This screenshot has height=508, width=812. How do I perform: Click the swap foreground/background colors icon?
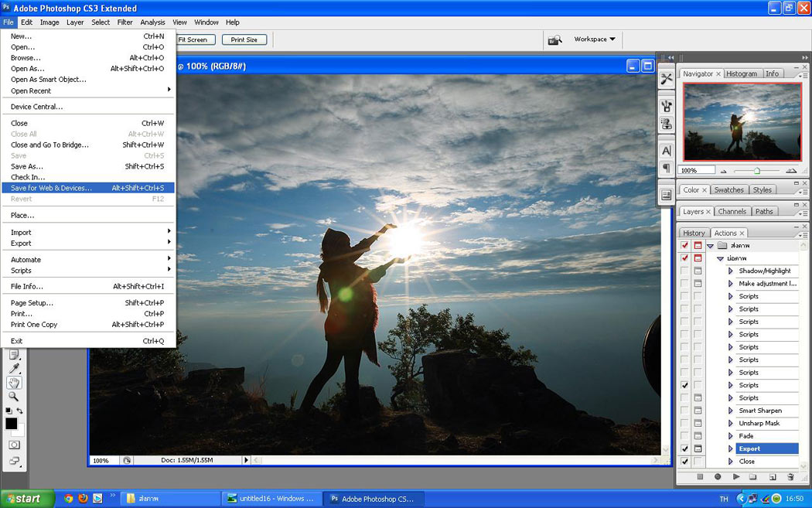[20, 411]
